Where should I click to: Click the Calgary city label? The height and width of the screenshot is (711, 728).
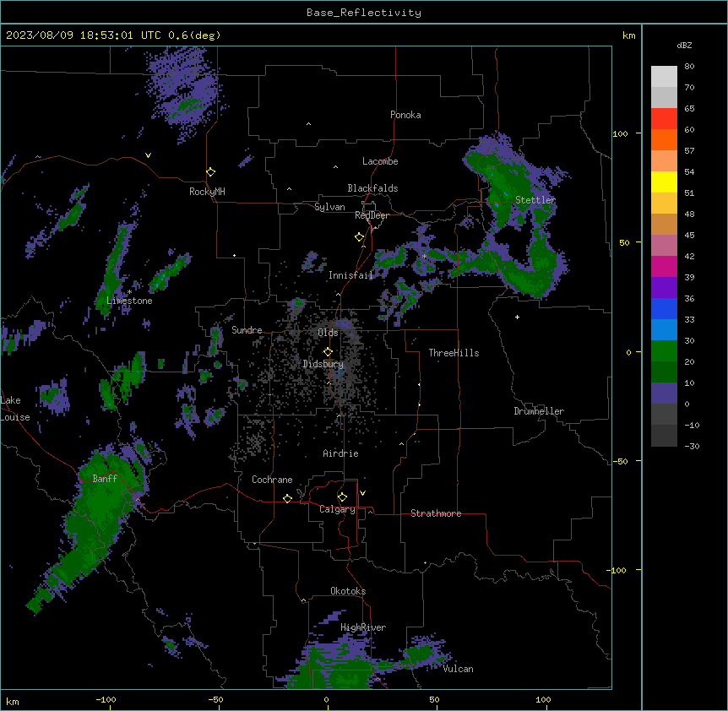click(337, 509)
